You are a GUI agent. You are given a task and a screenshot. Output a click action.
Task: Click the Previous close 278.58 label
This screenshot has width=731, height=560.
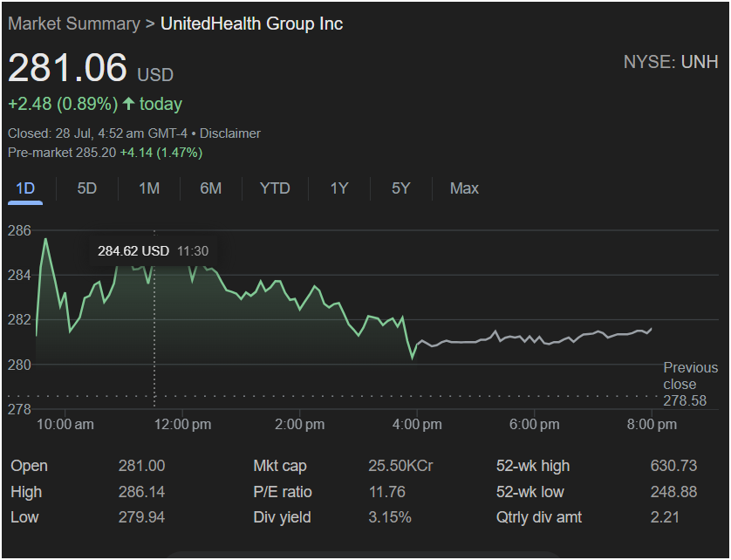[691, 384]
